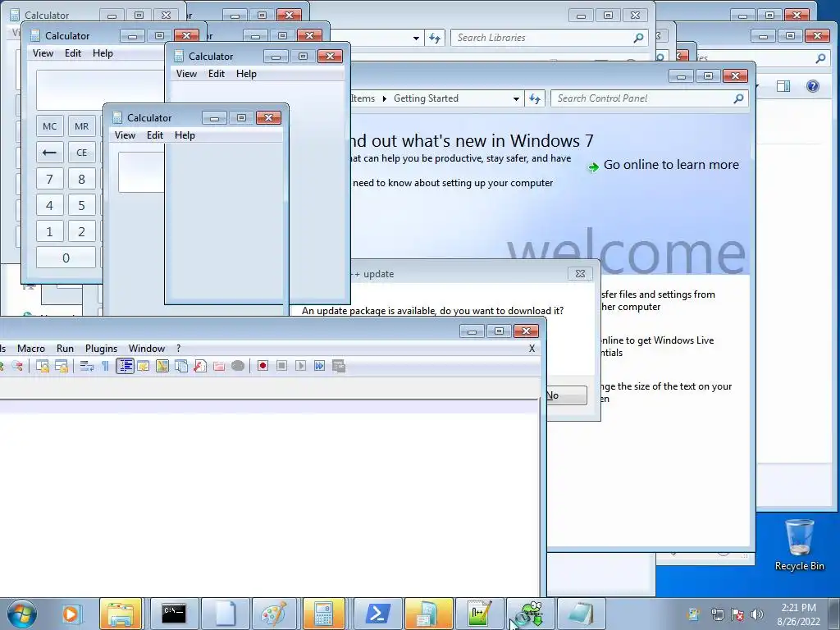Open the Recycle Bin desktop icon
This screenshot has width=840, height=630.
[799, 546]
